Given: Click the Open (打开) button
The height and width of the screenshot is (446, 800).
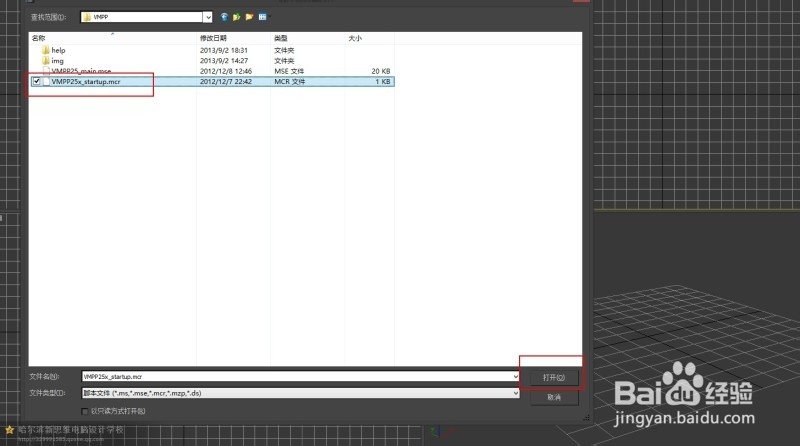Looking at the screenshot, I should [554, 378].
